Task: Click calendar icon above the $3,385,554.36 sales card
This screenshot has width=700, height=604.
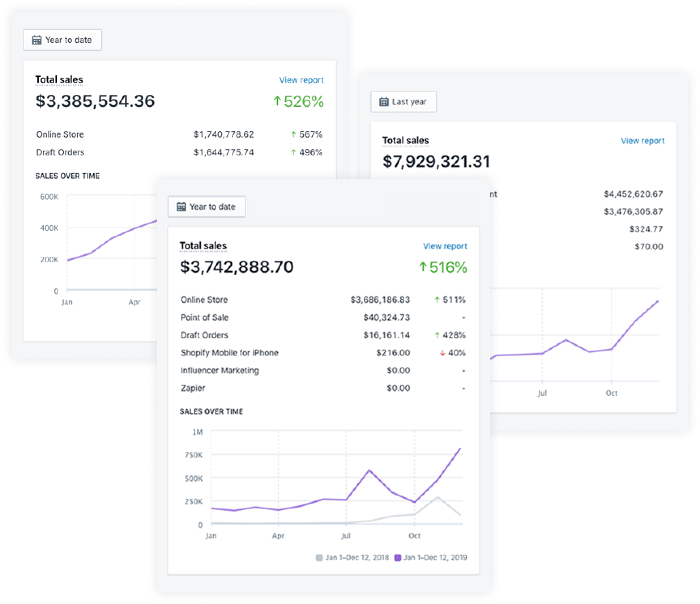Action: point(37,40)
